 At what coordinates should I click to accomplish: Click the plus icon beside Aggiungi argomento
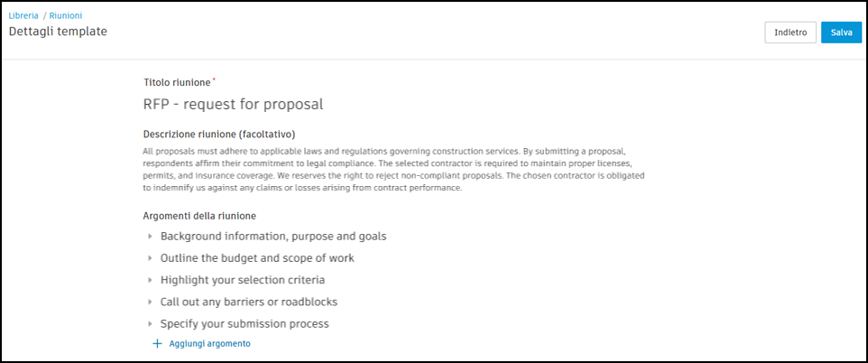(x=157, y=344)
